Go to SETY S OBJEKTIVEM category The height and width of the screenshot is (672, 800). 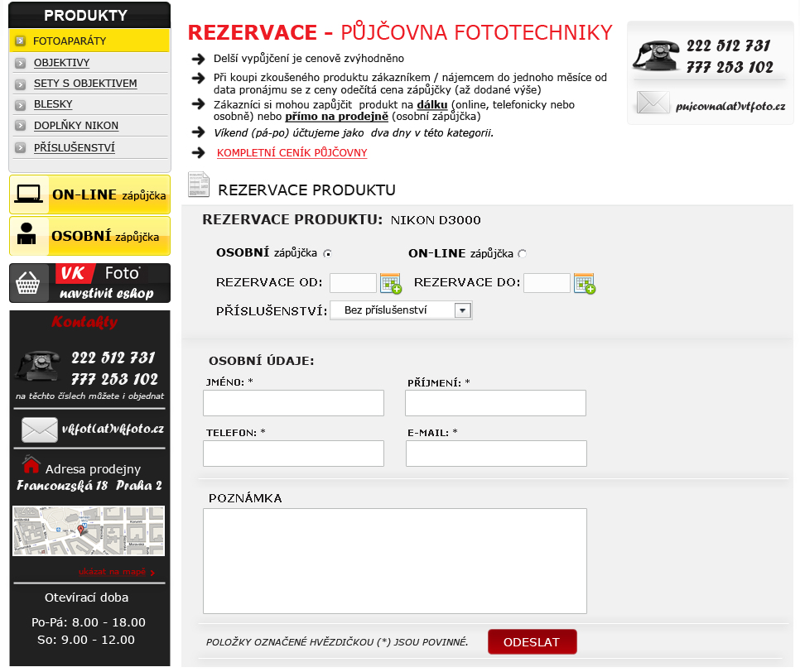(x=84, y=84)
